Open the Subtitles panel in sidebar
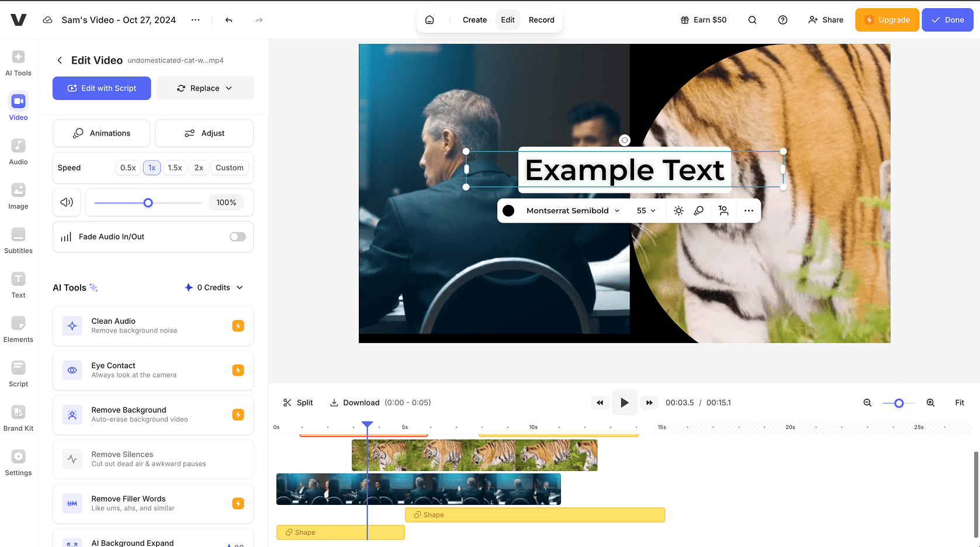The width and height of the screenshot is (980, 547). coord(18,240)
